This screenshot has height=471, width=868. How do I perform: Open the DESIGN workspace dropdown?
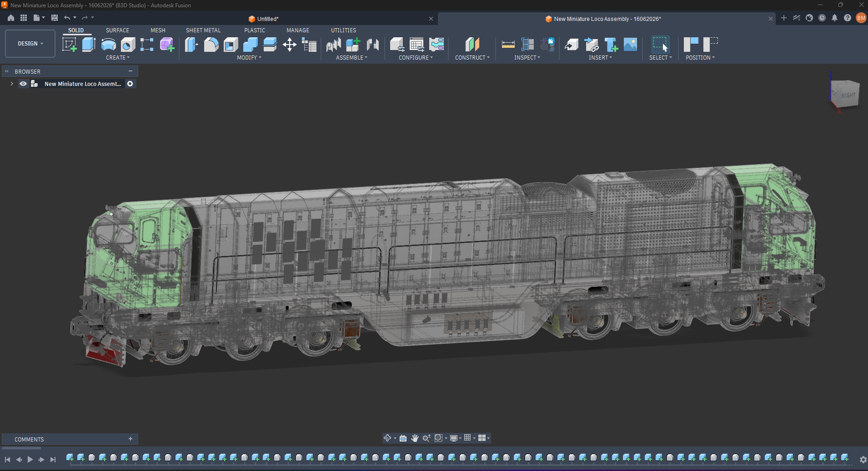30,44
